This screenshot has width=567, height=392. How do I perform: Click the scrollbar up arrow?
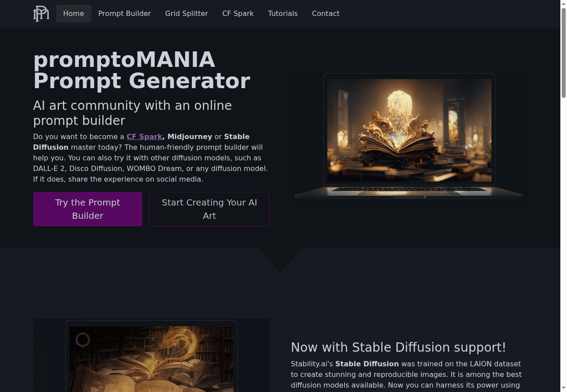(563, 3)
